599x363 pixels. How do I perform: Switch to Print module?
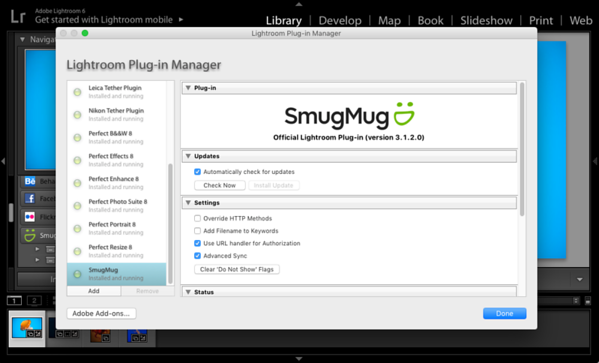point(541,20)
